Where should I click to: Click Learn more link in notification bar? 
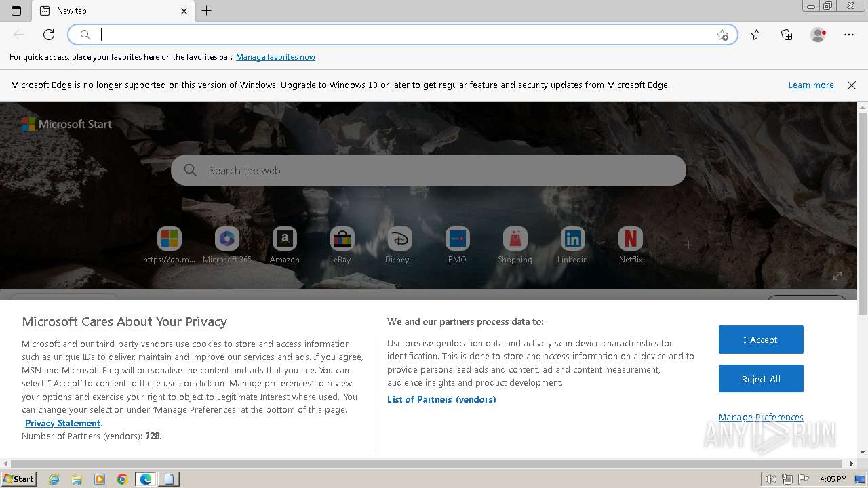tap(811, 85)
